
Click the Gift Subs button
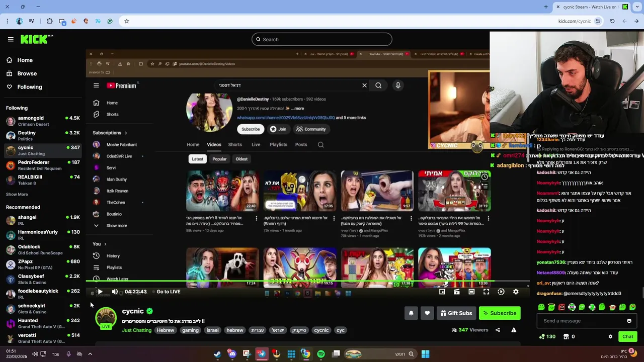pos(456,313)
